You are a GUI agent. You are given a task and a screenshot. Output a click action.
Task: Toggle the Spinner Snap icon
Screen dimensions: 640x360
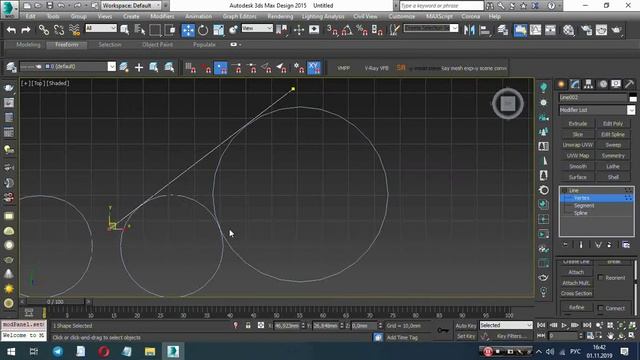377,30
